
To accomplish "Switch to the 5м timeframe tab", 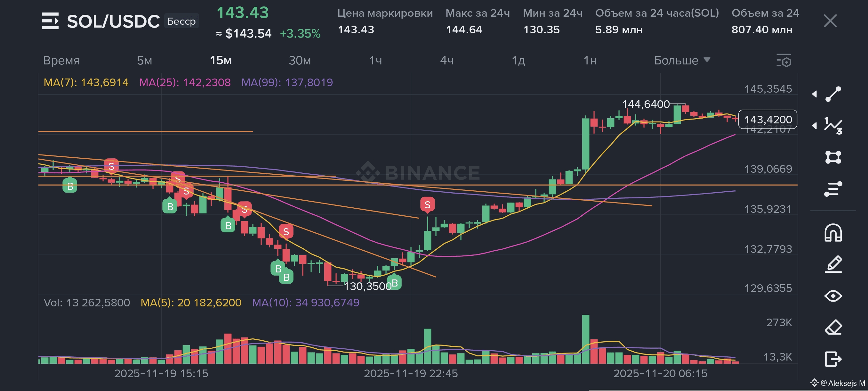I will (144, 60).
